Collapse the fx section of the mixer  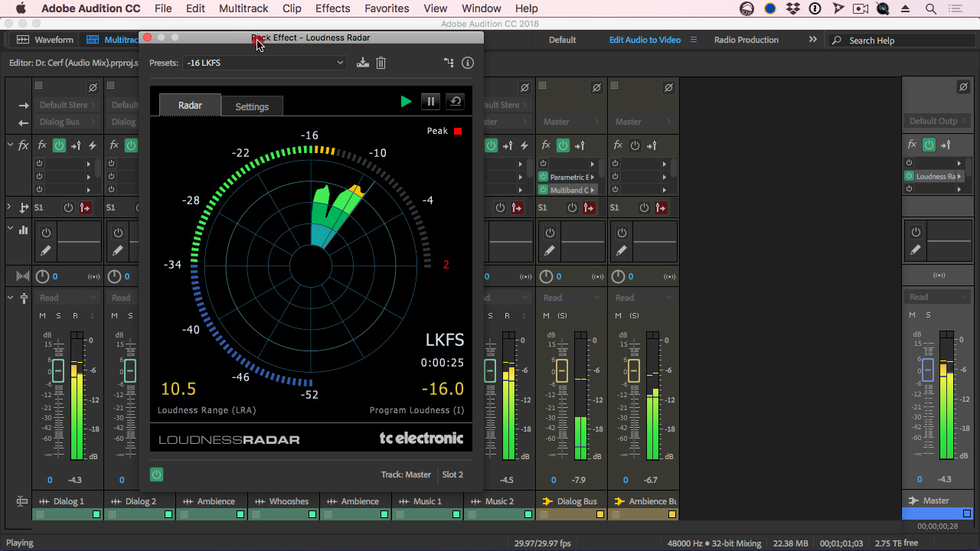coord(11,145)
